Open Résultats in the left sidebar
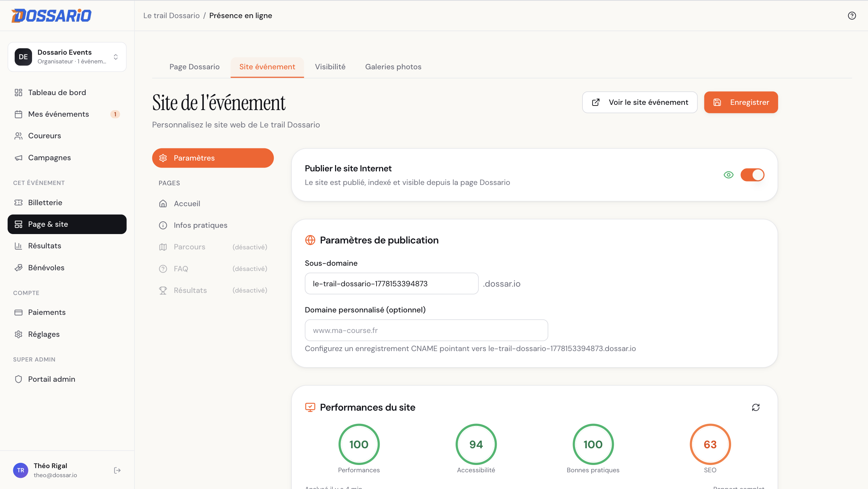 click(x=67, y=246)
